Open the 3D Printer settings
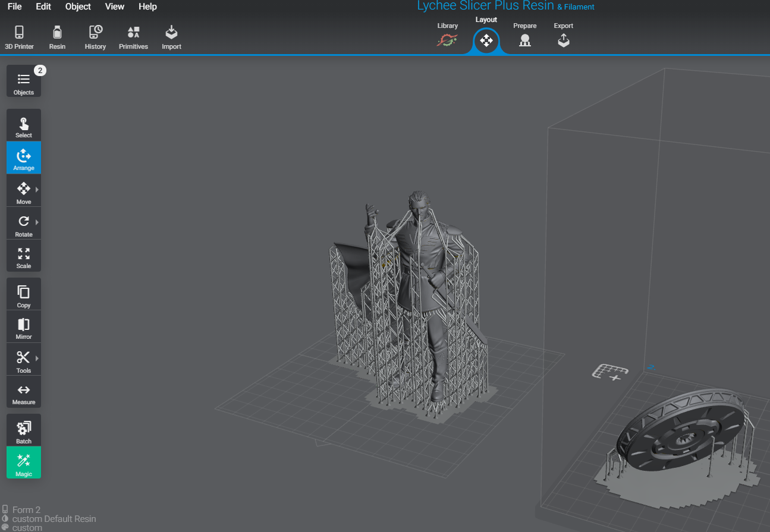 19,37
